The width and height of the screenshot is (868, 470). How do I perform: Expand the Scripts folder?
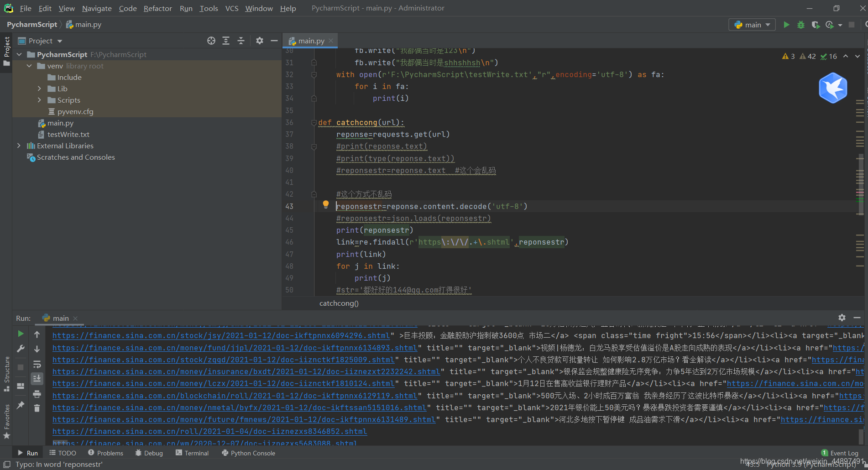[x=39, y=100]
